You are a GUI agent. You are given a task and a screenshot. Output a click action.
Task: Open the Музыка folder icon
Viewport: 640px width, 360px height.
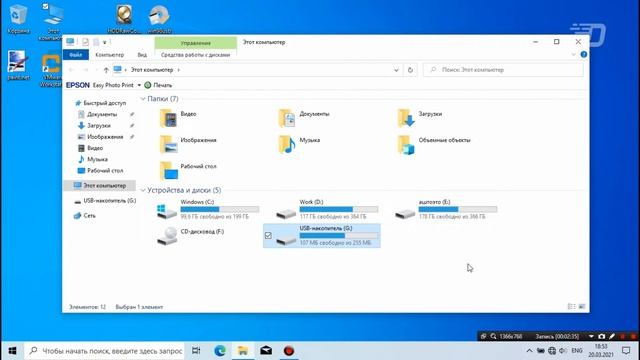click(287, 144)
